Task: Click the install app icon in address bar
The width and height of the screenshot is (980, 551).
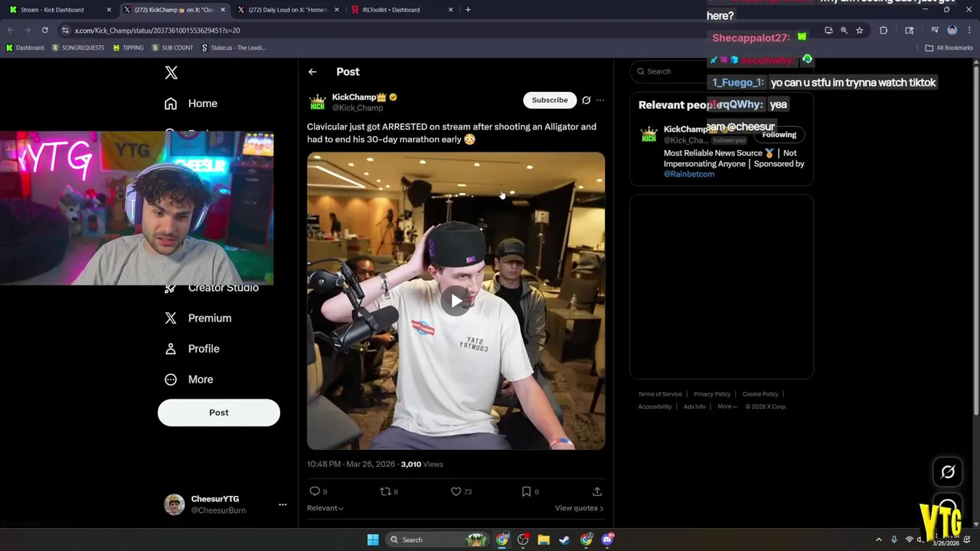Action: [x=828, y=31]
